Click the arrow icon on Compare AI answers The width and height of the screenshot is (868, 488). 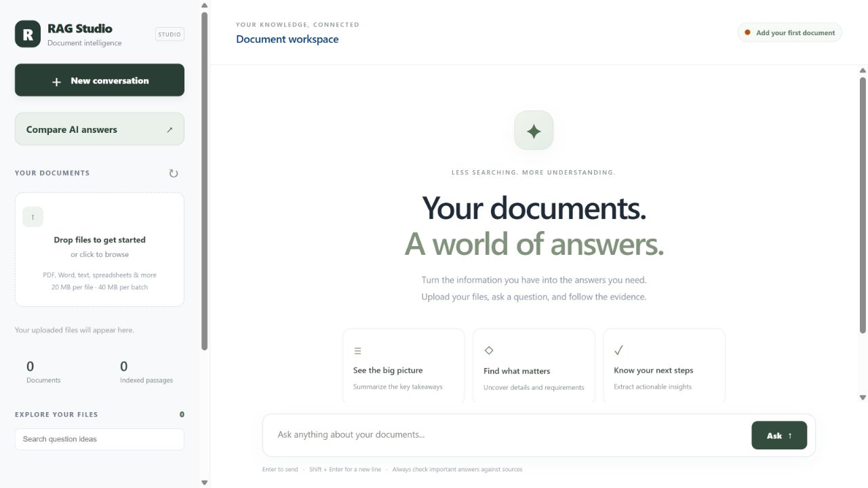pos(170,129)
